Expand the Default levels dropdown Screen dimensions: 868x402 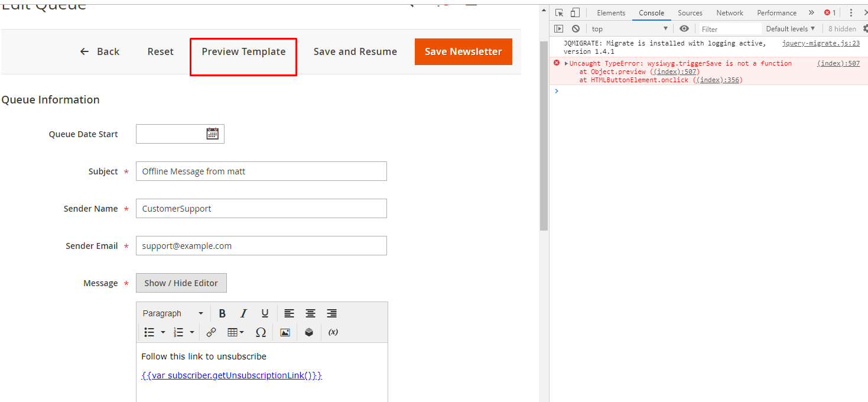coord(790,28)
